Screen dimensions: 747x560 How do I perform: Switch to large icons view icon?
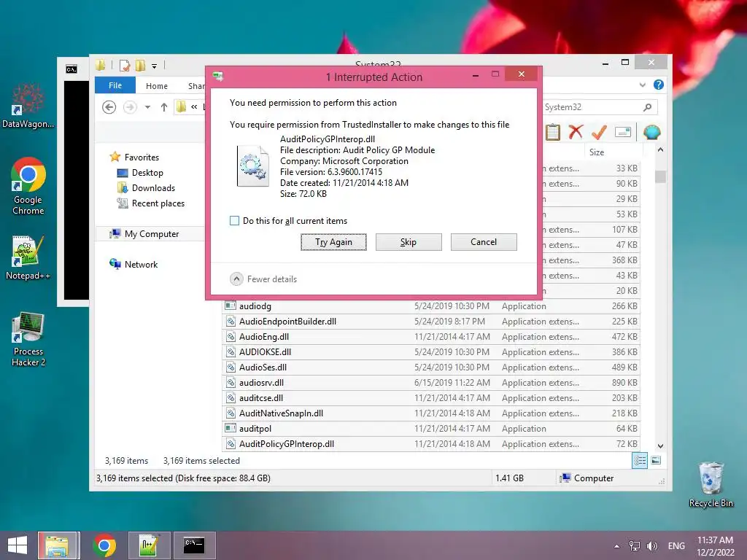coord(656,461)
